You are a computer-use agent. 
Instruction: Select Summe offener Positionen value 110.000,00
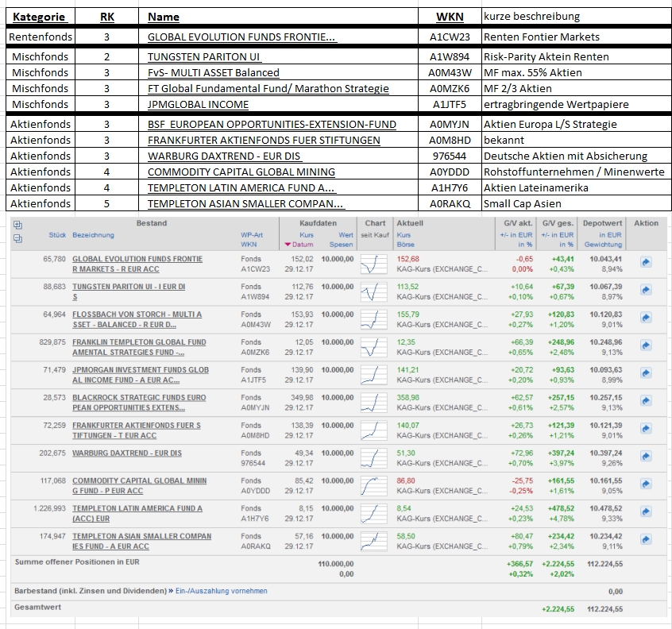coord(335,564)
